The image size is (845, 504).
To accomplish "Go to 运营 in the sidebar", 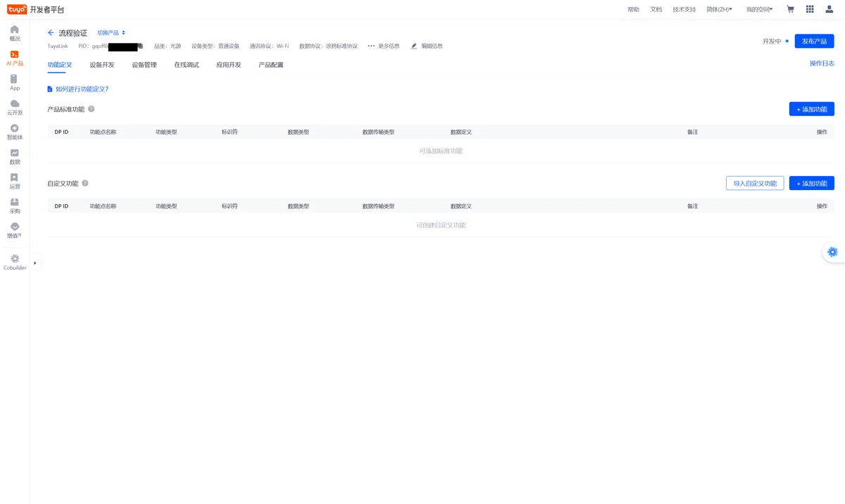I will (15, 181).
